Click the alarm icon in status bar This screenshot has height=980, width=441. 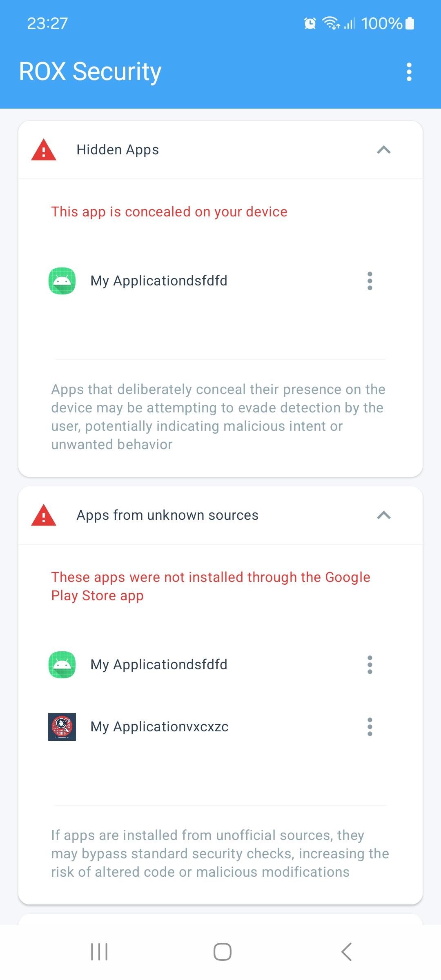[x=310, y=24]
